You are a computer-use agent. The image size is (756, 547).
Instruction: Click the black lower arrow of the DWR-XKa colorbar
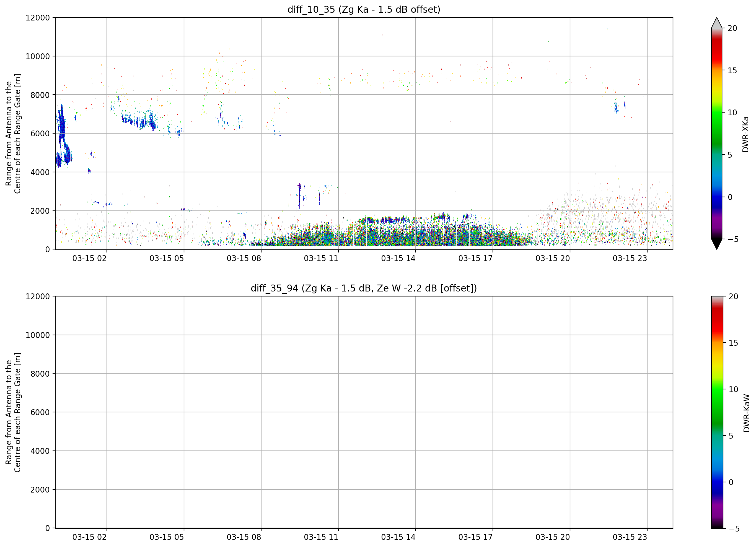click(x=716, y=244)
